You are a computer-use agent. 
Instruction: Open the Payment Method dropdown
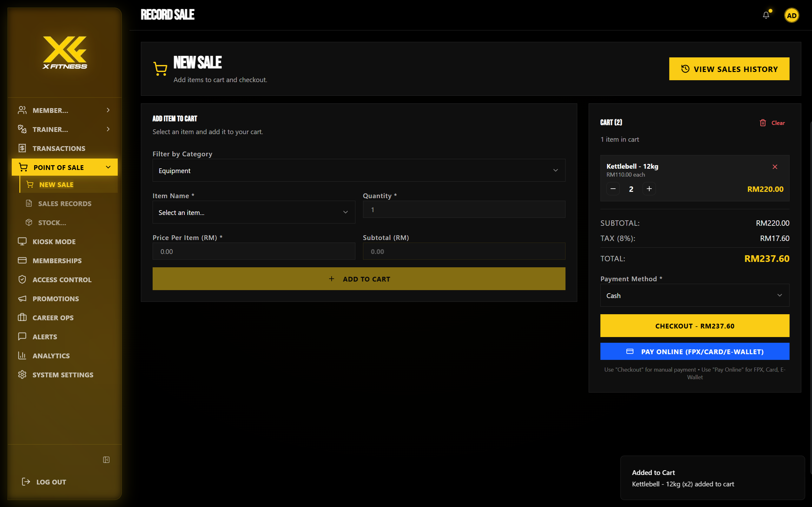[694, 296]
